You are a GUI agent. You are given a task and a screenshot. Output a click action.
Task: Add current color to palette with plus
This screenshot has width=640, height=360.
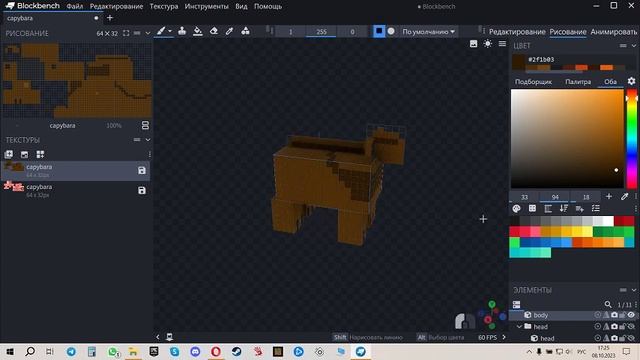point(609,196)
